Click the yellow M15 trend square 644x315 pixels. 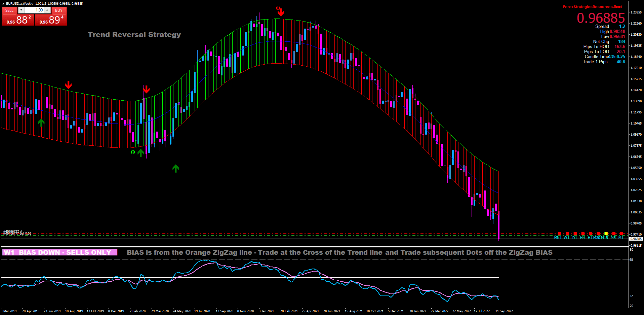[606, 233]
